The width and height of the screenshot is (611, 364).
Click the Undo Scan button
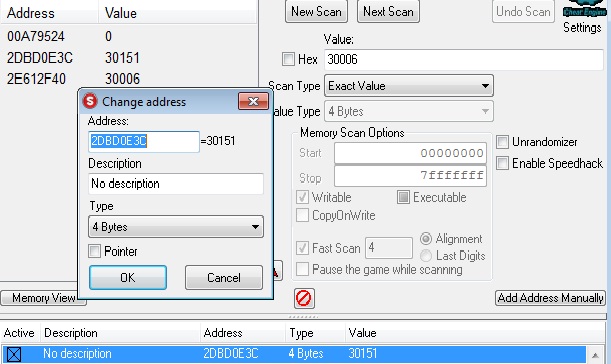pos(523,12)
